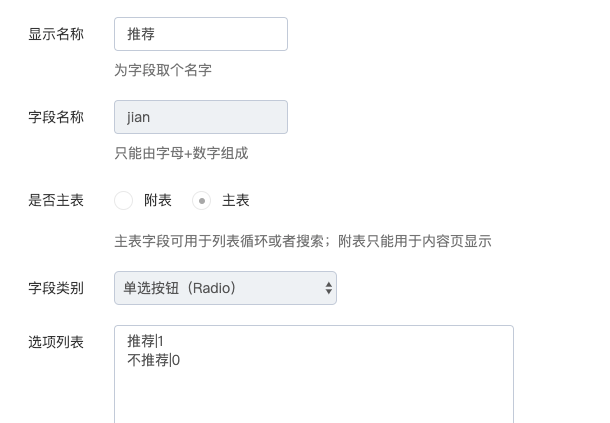The height and width of the screenshot is (423, 610).
Task: Click the hint 只能由字母+数字组成
Action: (x=181, y=153)
